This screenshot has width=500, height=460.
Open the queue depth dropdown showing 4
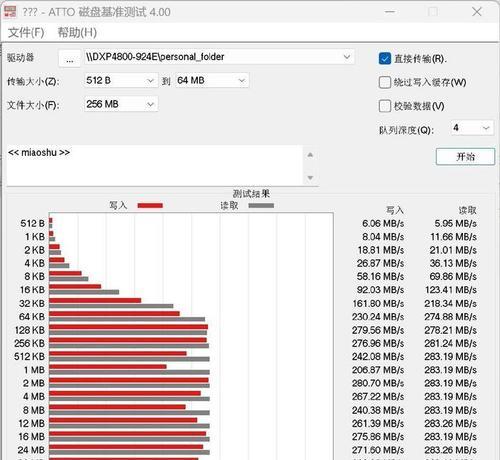pos(472,128)
